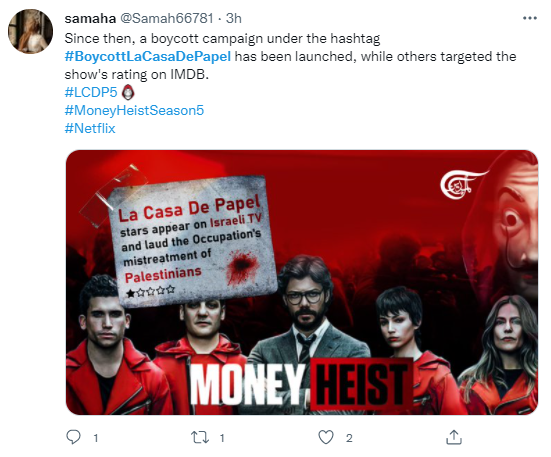Image resolution: width=551 pixels, height=457 pixels.
Task: Open samaha's profile avatar picture
Action: [x=30, y=31]
